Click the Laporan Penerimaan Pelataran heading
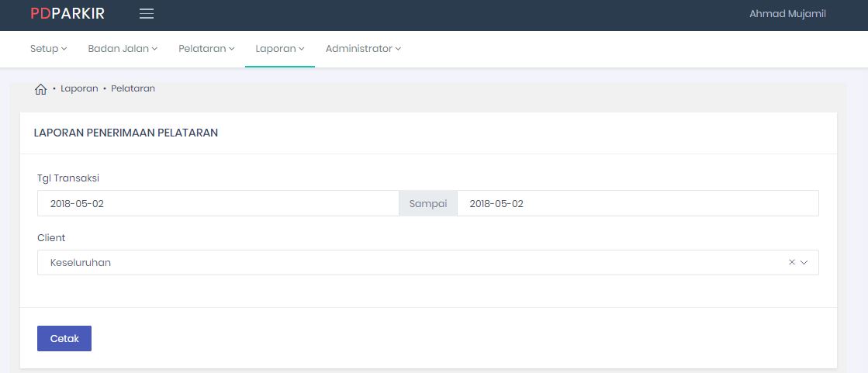868x373 pixels. click(x=126, y=133)
